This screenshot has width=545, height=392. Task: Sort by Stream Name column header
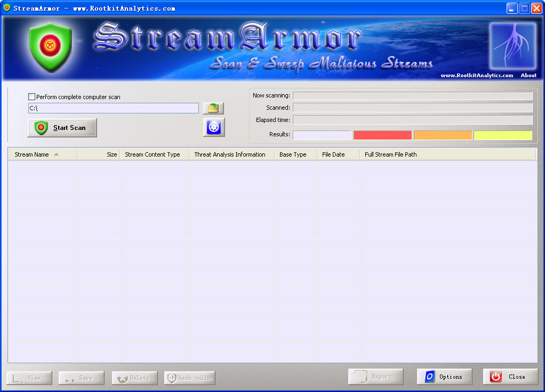43,154
